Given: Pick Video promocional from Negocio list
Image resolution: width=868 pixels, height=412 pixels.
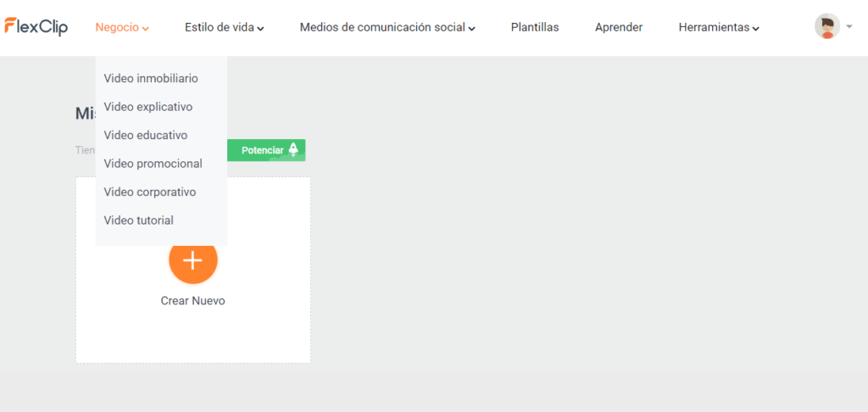Looking at the screenshot, I should (153, 164).
